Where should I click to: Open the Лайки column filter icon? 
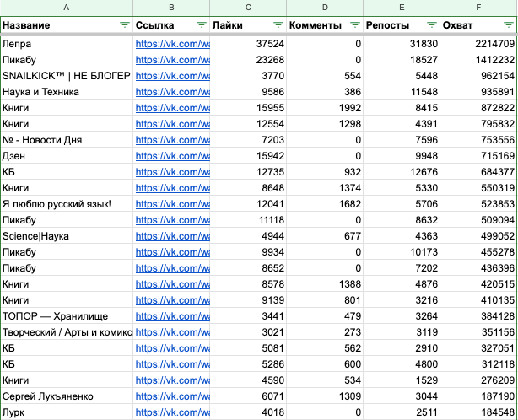click(x=278, y=25)
